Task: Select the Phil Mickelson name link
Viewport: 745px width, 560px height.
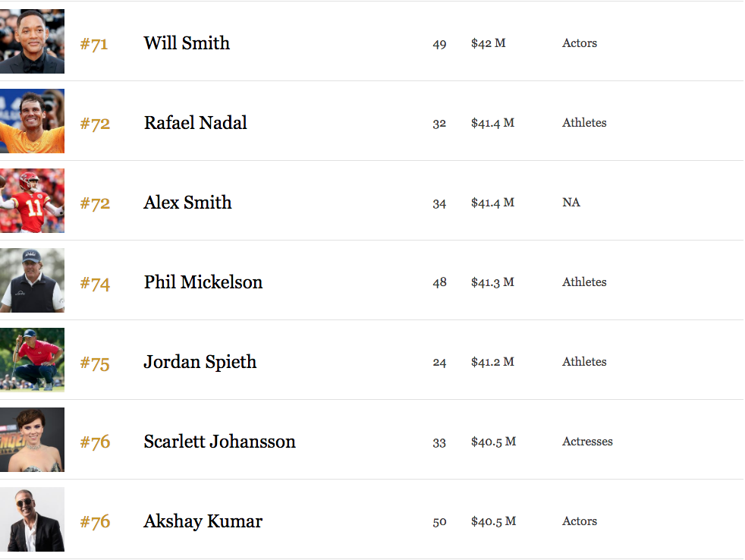Action: pos(203,282)
